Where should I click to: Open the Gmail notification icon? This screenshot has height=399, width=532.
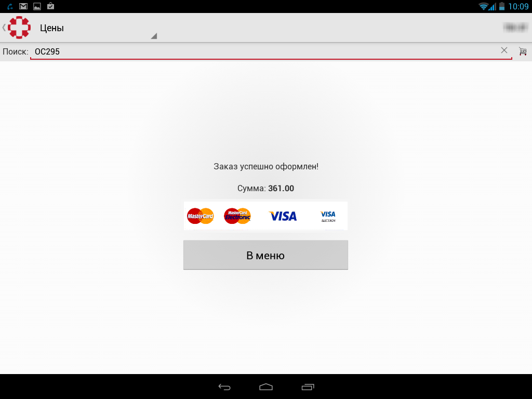coord(23,6)
